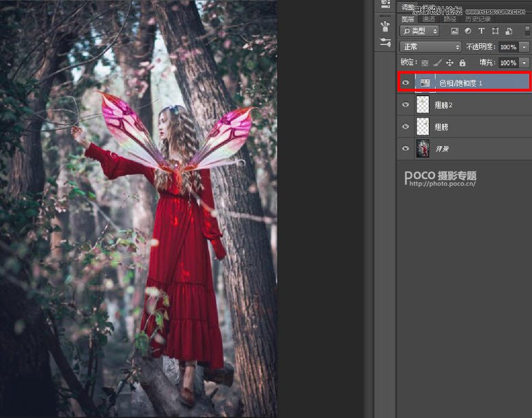The height and width of the screenshot is (418, 532).
Task: Lock transparent pixels checkerboard icon
Action: click(425, 63)
